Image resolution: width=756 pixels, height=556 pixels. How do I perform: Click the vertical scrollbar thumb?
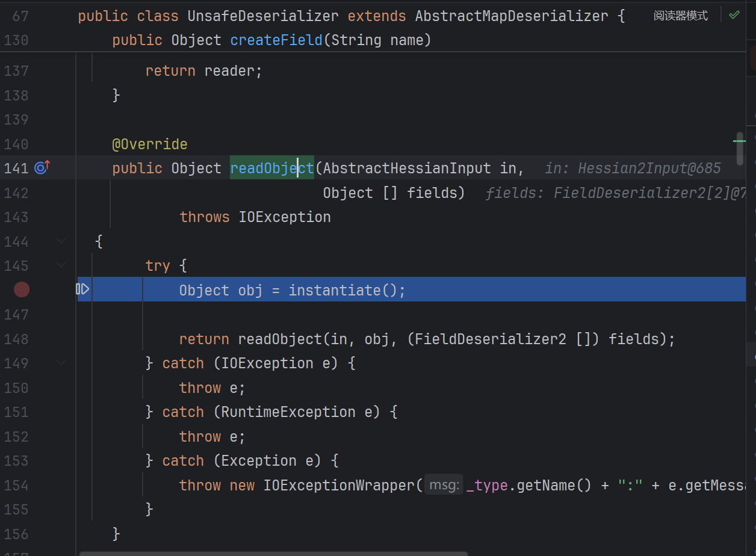click(x=740, y=149)
